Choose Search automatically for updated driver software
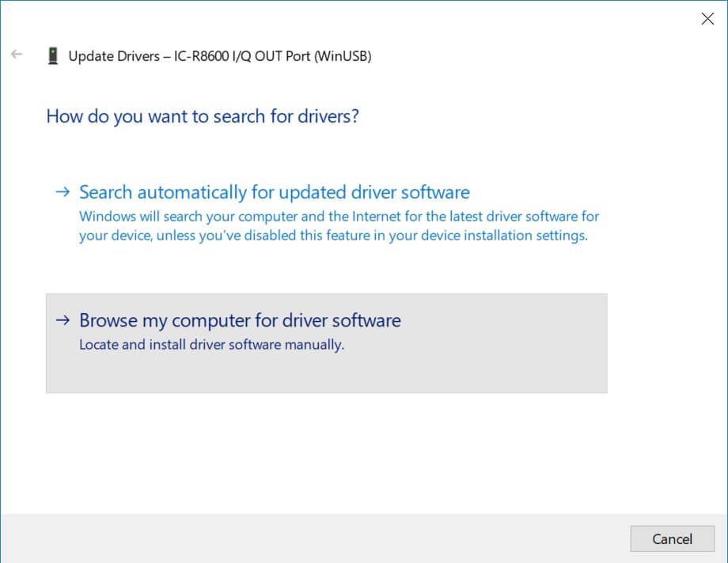This screenshot has height=563, width=728. [327, 214]
